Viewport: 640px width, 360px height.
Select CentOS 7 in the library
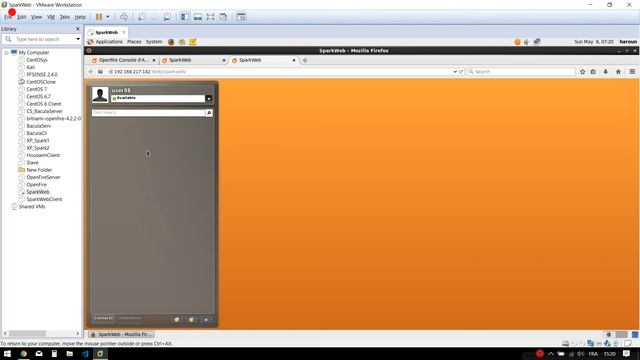pyautogui.click(x=36, y=89)
